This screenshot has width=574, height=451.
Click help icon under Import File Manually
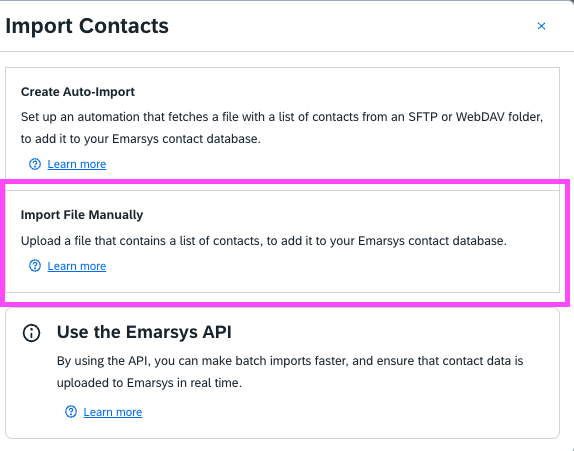coord(35,266)
